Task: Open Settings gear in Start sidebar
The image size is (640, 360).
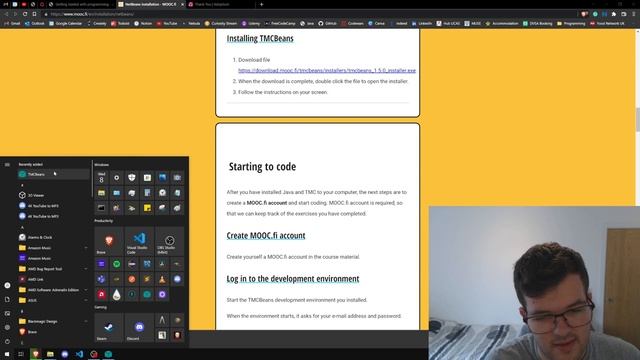Action: [x=7, y=327]
